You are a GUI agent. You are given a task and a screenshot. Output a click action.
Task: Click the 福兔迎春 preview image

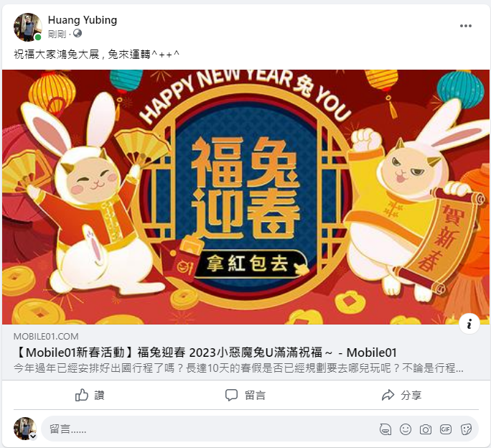(245, 197)
